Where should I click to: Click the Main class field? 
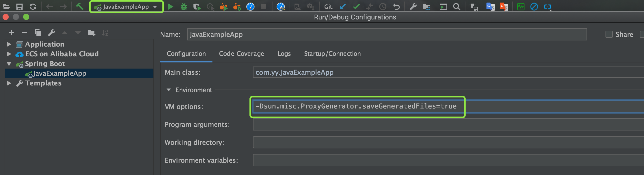coord(448,72)
